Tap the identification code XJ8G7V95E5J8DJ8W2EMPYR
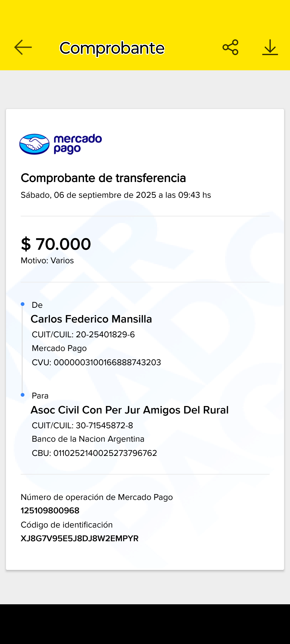 coord(80,539)
